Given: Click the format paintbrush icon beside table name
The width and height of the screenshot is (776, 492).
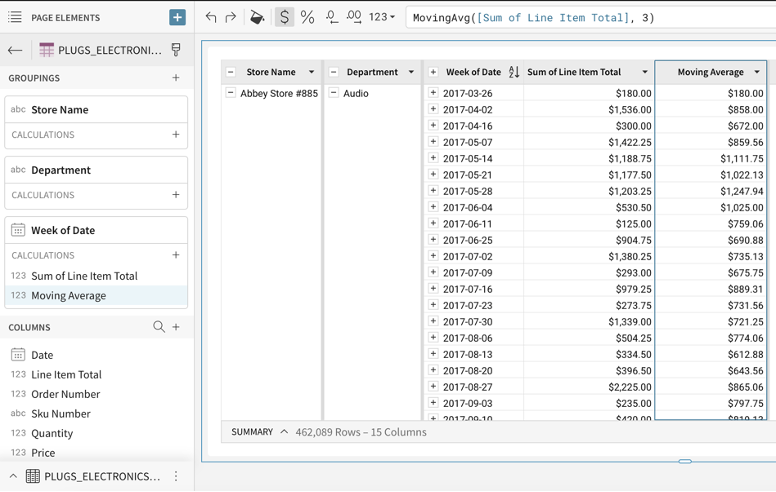Looking at the screenshot, I should [176, 50].
